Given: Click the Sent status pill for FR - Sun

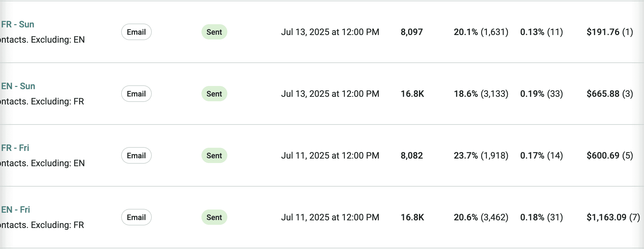Looking at the screenshot, I should [x=214, y=32].
